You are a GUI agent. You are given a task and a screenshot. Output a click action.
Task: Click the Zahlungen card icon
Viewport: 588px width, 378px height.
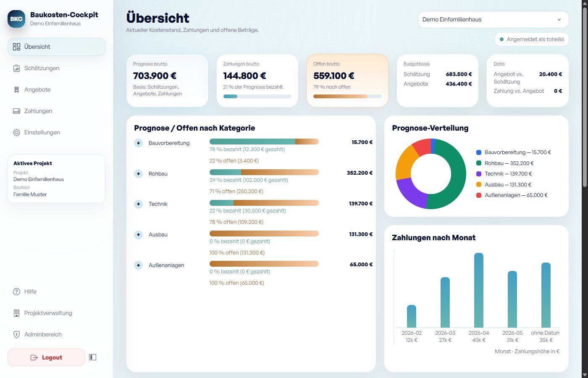pyautogui.click(x=16, y=111)
